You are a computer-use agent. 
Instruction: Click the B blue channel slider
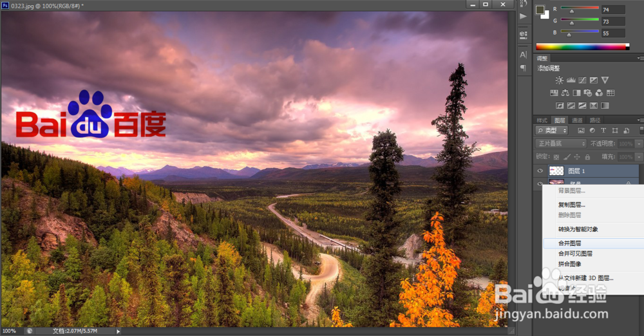[x=580, y=32]
